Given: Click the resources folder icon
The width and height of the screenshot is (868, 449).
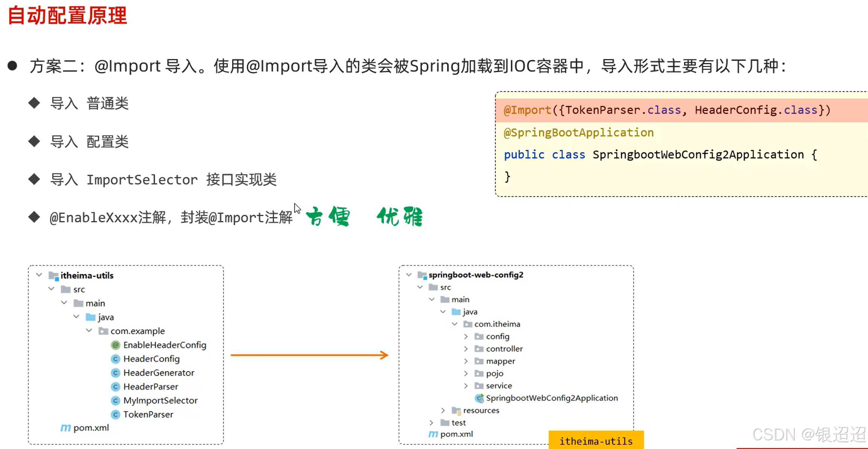Looking at the screenshot, I should tap(456, 410).
